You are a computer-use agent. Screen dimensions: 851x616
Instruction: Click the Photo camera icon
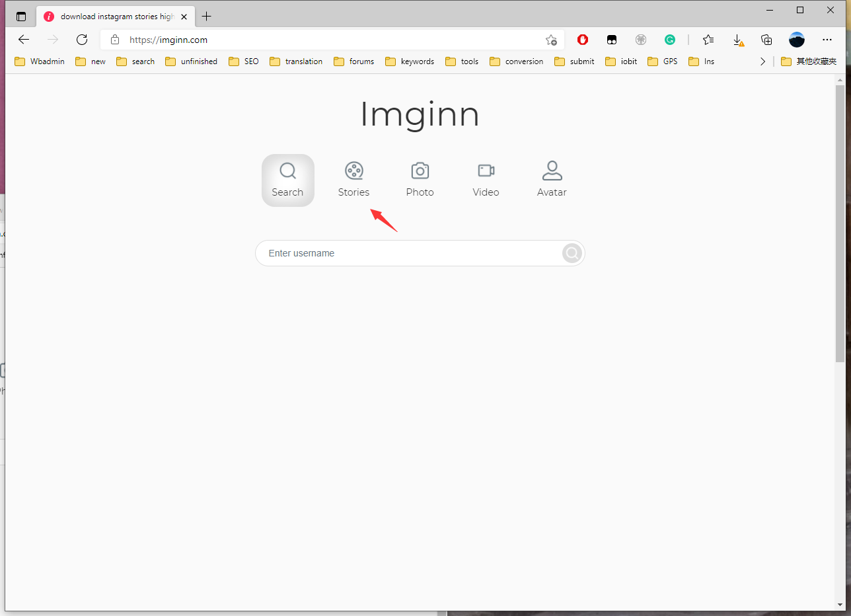(x=420, y=170)
